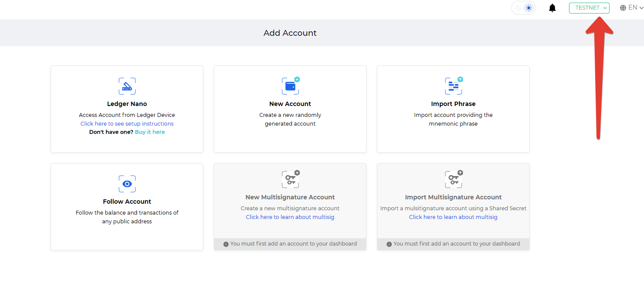Viewport: 644px width, 301px height.
Task: Switch to light mode sun icon
Action: [529, 8]
